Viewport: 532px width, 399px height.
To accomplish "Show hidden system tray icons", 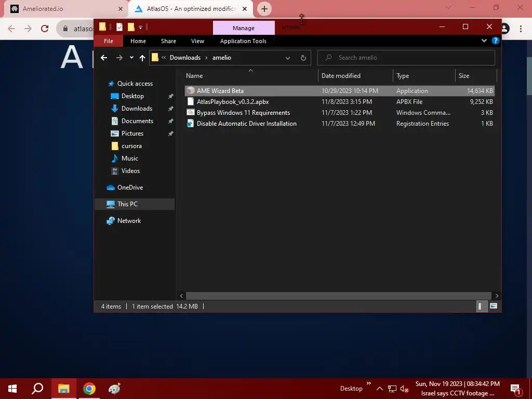I will [x=380, y=389].
